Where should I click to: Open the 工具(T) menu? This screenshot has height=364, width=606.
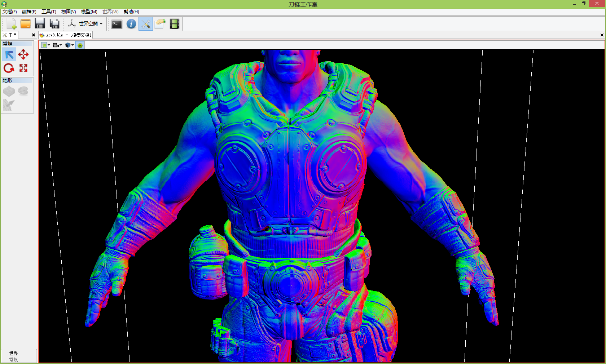49,12
